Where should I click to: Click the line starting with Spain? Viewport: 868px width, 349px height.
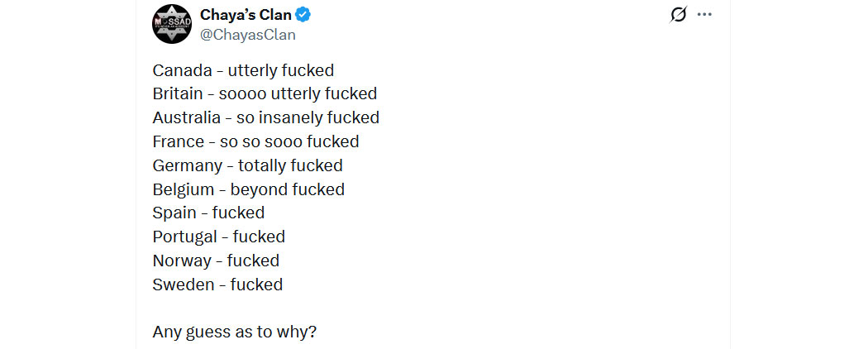pyautogui.click(x=208, y=213)
